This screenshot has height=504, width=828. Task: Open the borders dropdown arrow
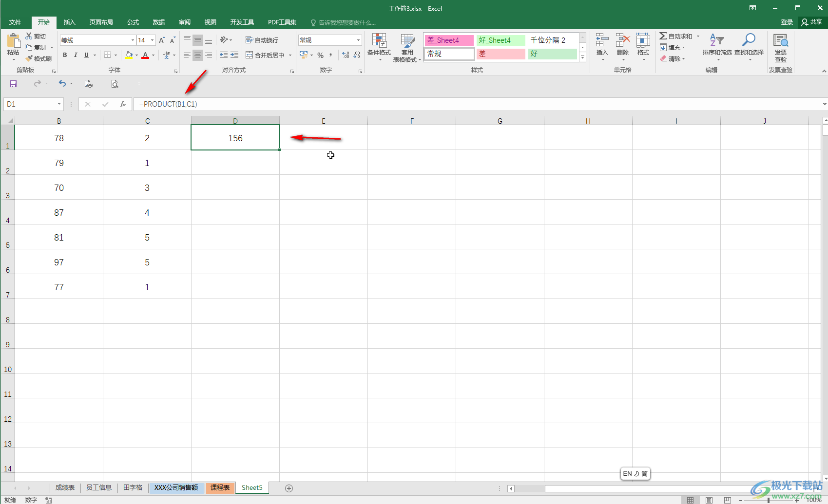point(116,56)
